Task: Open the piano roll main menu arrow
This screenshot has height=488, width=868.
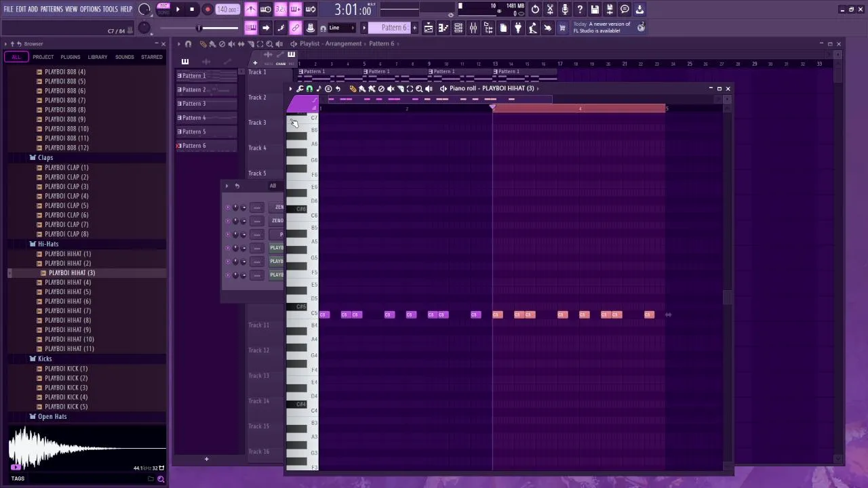Action: [x=290, y=89]
